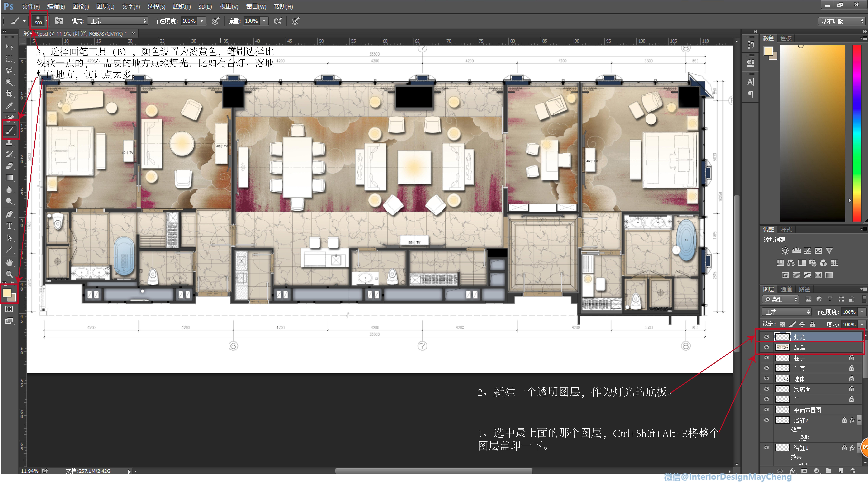Viewport: 868px width, 497px height.
Task: Select the Gradient tool
Action: click(x=9, y=178)
